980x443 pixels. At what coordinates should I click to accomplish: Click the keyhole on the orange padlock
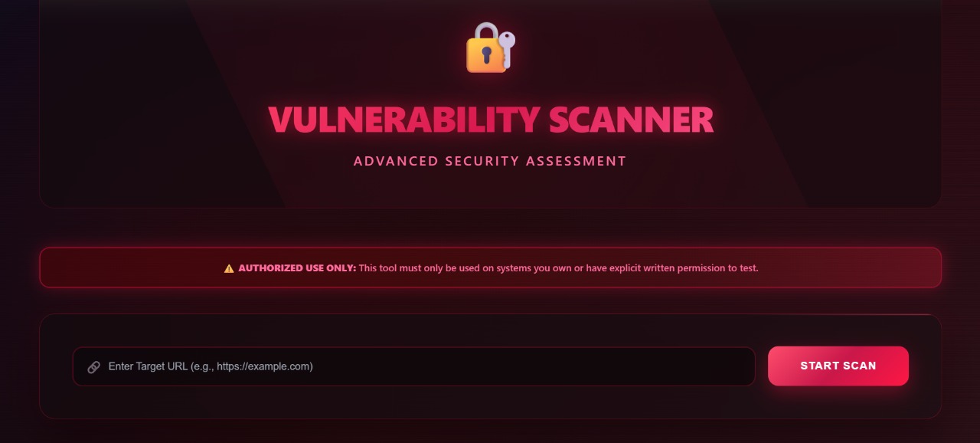coord(486,54)
